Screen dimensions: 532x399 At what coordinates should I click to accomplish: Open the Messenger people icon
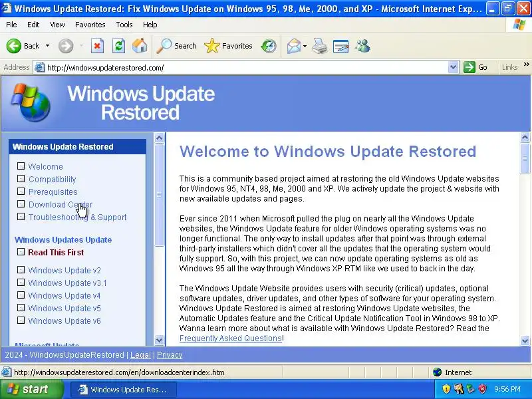pos(362,46)
